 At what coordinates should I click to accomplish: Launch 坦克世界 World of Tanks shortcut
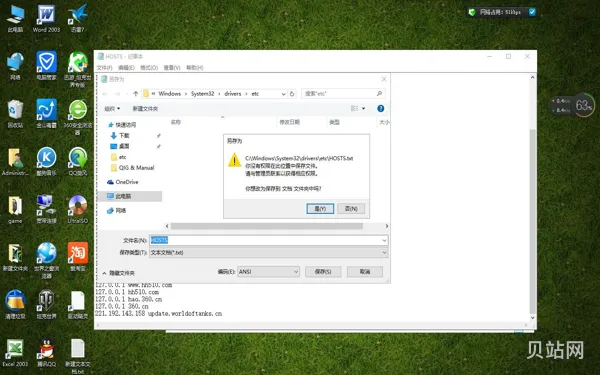46,305
